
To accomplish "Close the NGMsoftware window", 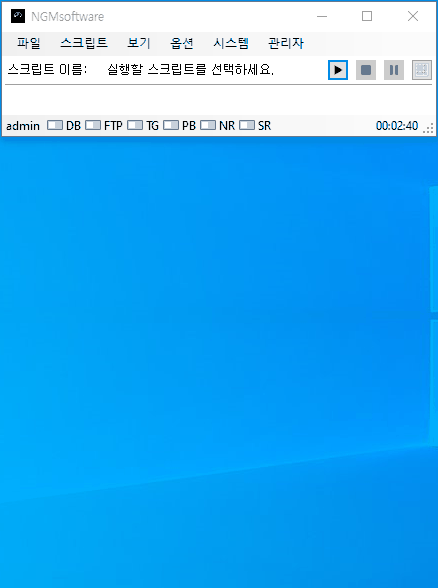I will [x=413, y=16].
